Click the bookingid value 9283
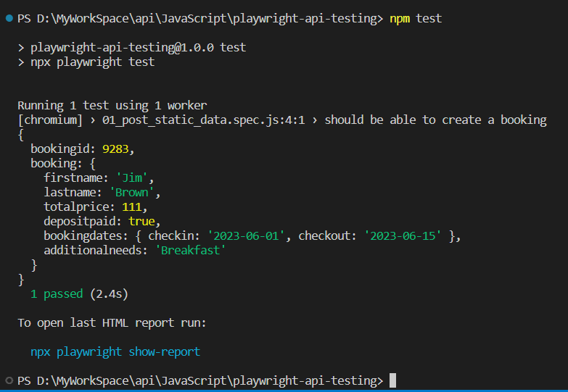Screen dimensions: 568x392 click(x=115, y=149)
